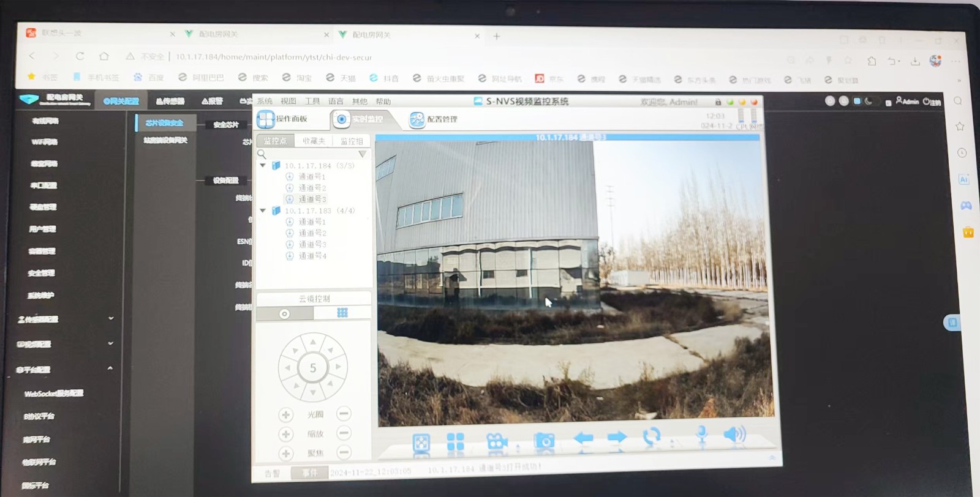Switch PTZ panel to preset grid view

pyautogui.click(x=342, y=313)
